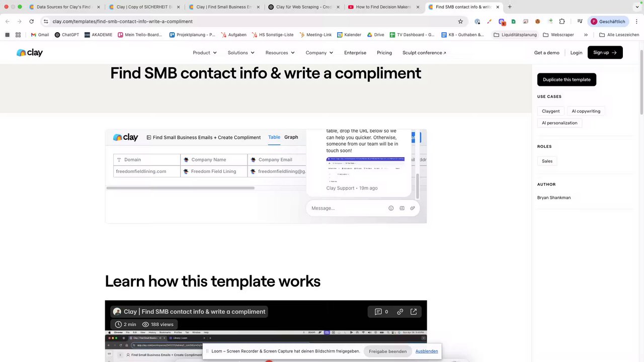The height and width of the screenshot is (362, 644).
Task: Bookmark this page with the star icon
Action: coord(460,22)
